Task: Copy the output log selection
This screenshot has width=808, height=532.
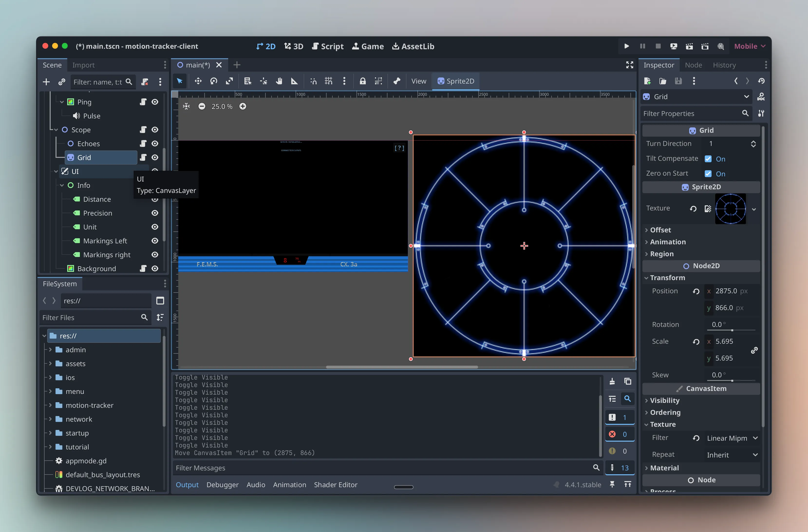Action: coord(627,381)
